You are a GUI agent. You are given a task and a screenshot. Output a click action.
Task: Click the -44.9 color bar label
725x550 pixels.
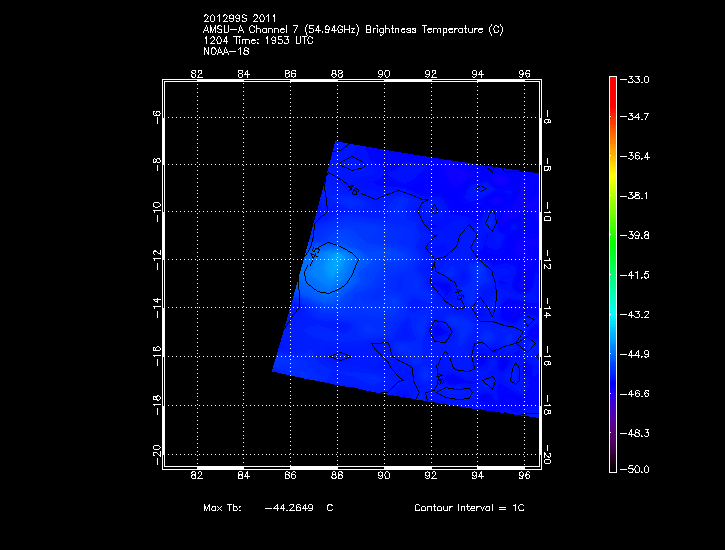pyautogui.click(x=636, y=353)
